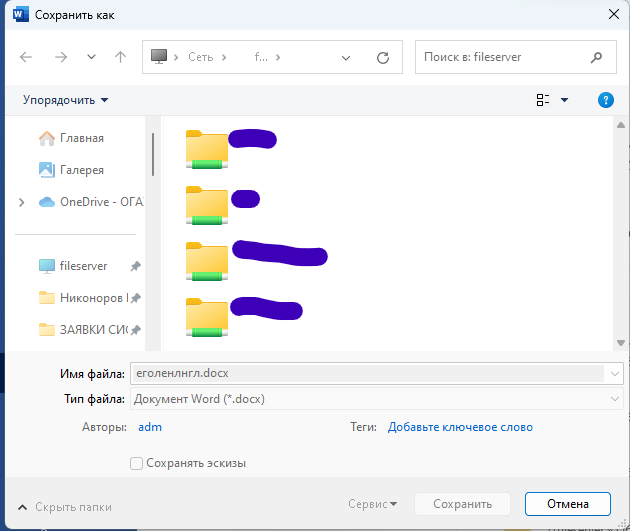This screenshot has width=630, height=531.
Task: Open the file name dropdown arrow
Action: point(614,374)
